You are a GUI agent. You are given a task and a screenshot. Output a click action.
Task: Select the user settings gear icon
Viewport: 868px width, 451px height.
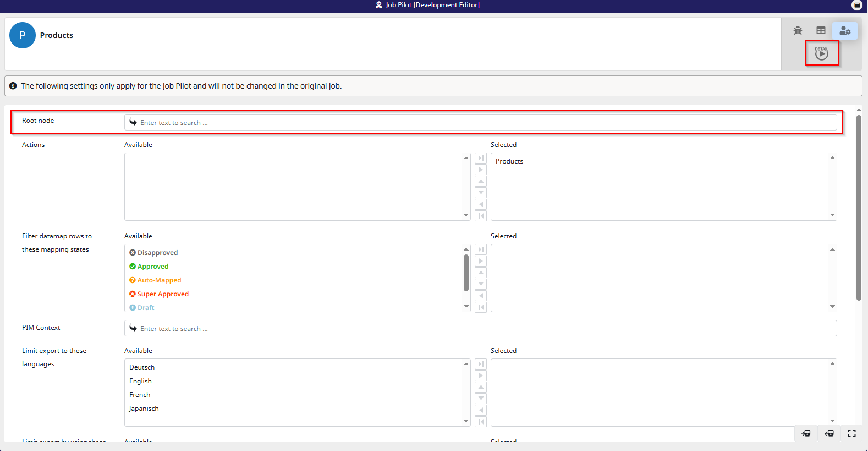click(844, 31)
